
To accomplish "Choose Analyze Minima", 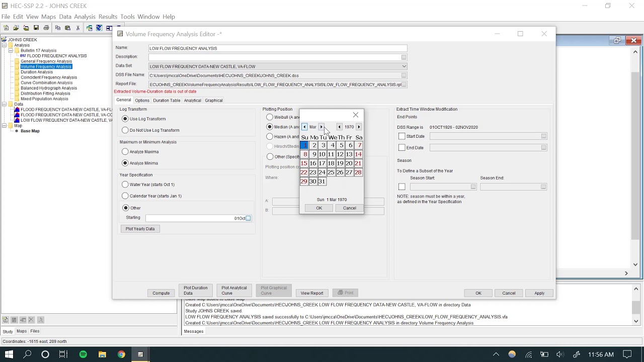I will point(125,163).
